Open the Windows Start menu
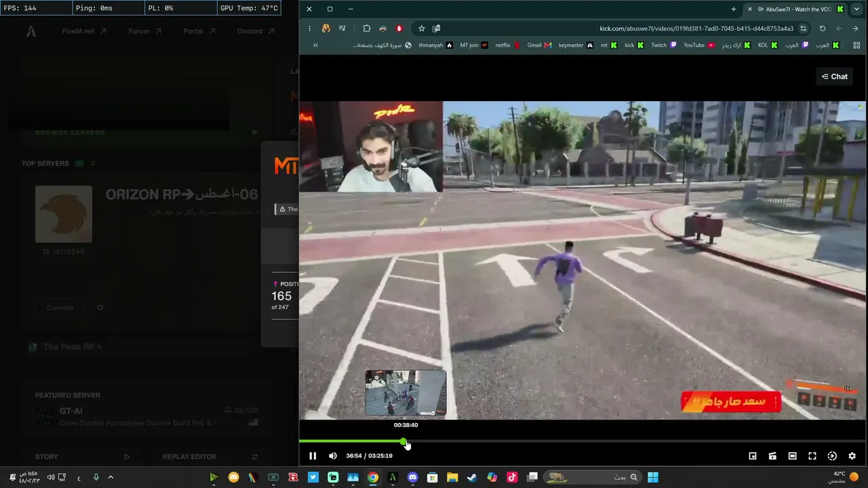Screen dimensions: 868x488 (x=653, y=477)
